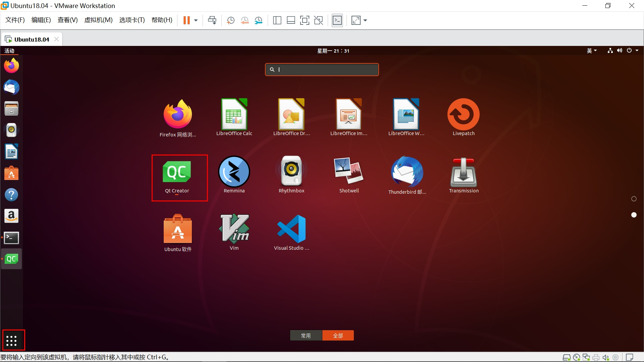Launch Qt Creator from the app grid
644x362 pixels.
click(177, 172)
